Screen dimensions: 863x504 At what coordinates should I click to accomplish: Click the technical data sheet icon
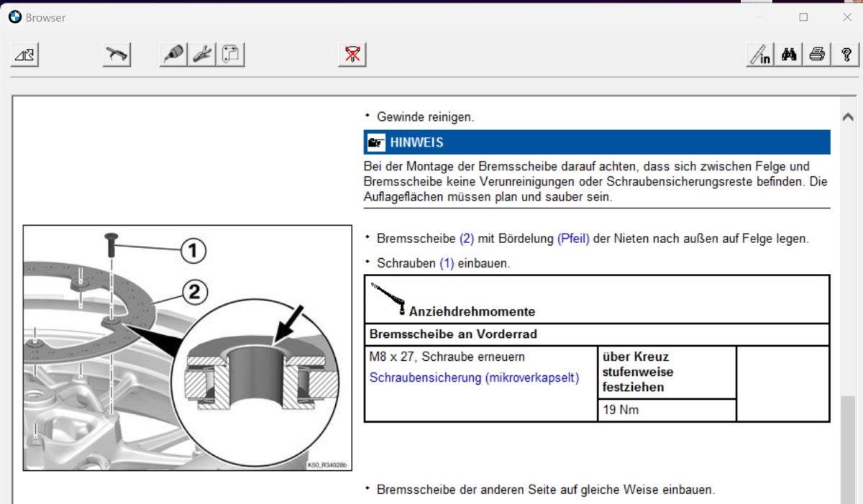[x=231, y=55]
